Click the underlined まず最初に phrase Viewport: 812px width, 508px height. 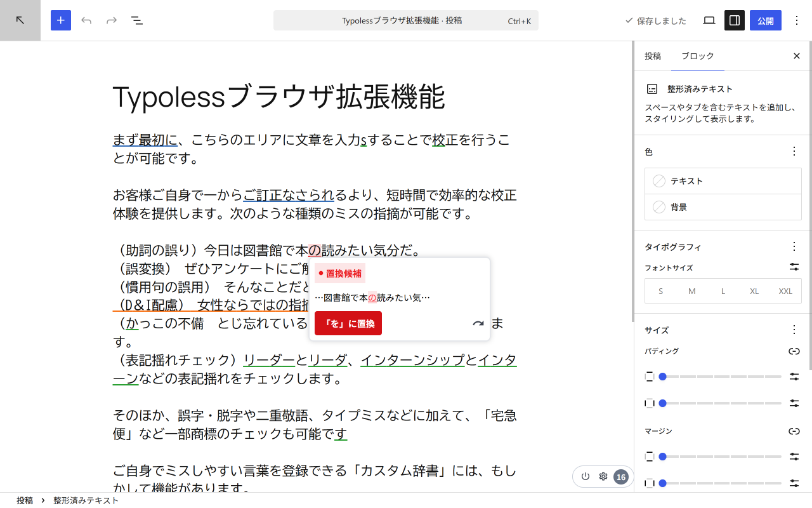(x=145, y=140)
